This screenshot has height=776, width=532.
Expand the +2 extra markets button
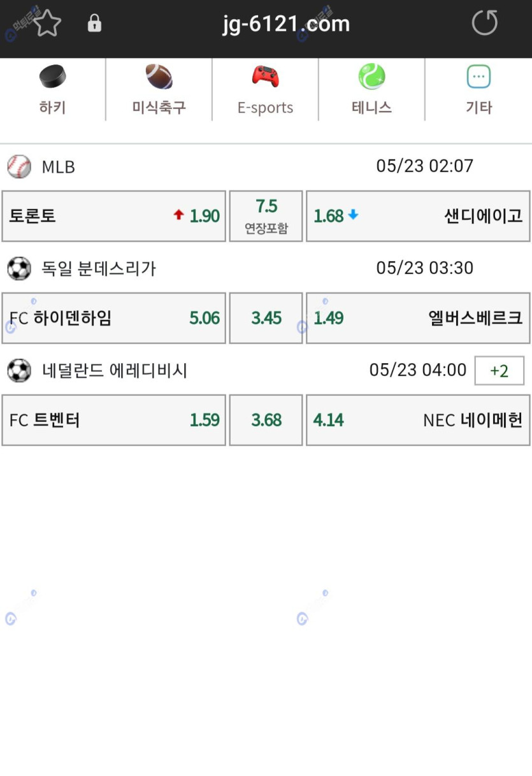[499, 371]
